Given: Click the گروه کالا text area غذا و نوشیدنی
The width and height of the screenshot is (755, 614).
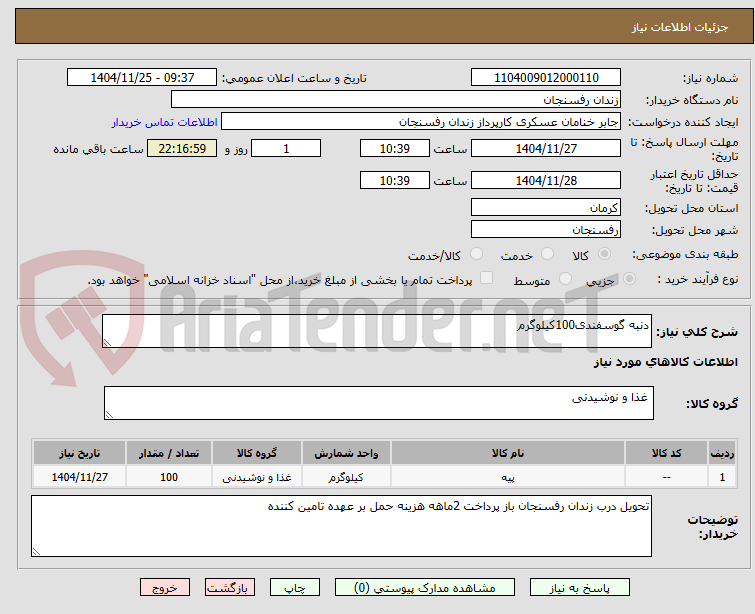Looking at the screenshot, I should click(x=378, y=403).
